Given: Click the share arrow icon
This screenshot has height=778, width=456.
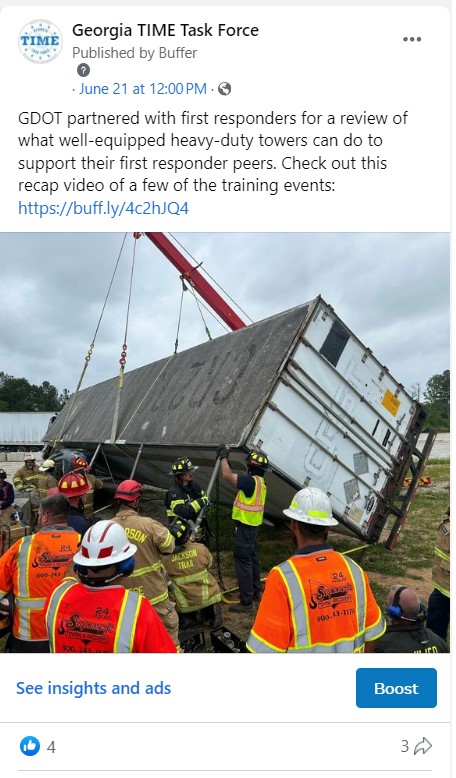Looking at the screenshot, I should click(x=423, y=746).
